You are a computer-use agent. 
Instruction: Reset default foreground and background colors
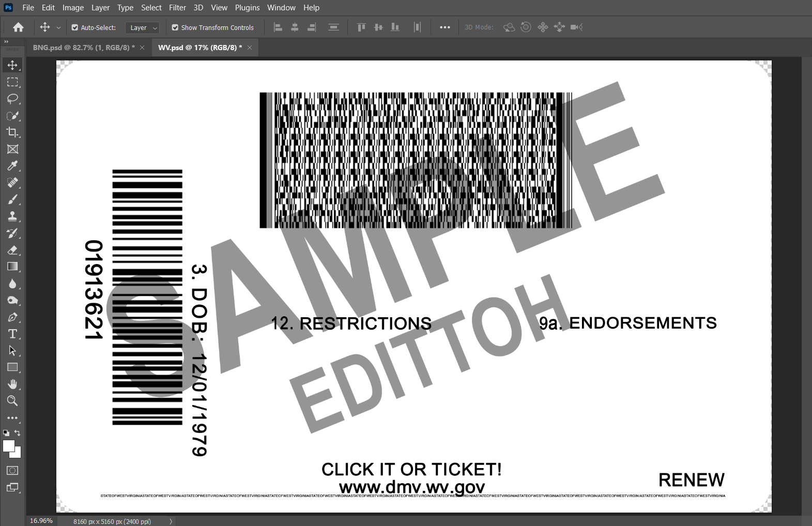point(6,433)
